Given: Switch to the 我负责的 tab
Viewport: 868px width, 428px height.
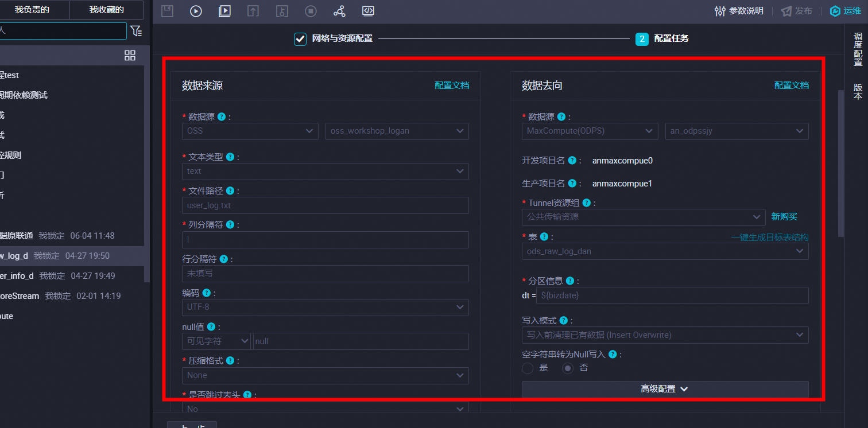Looking at the screenshot, I should (32, 10).
